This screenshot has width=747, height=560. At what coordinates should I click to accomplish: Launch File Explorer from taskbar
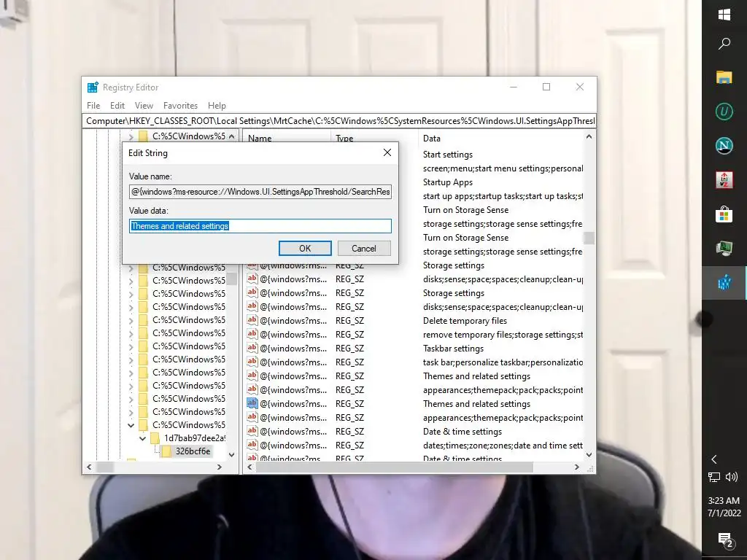(724, 77)
